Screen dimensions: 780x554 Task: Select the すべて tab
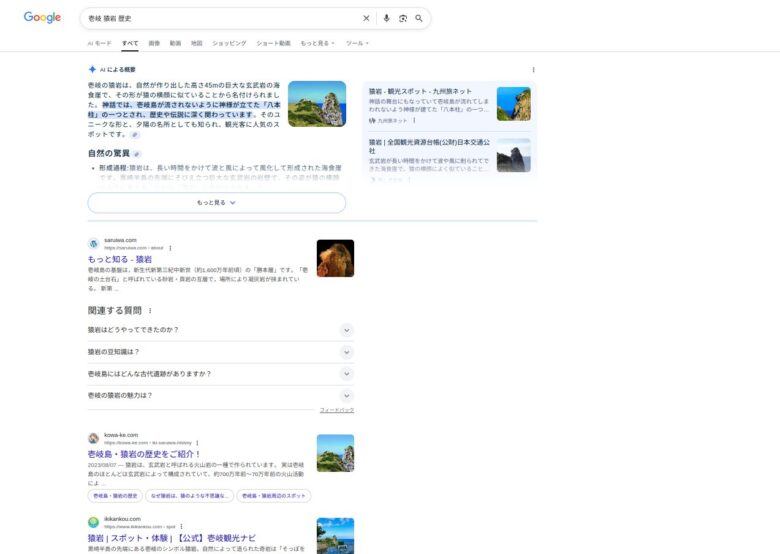tap(130, 43)
